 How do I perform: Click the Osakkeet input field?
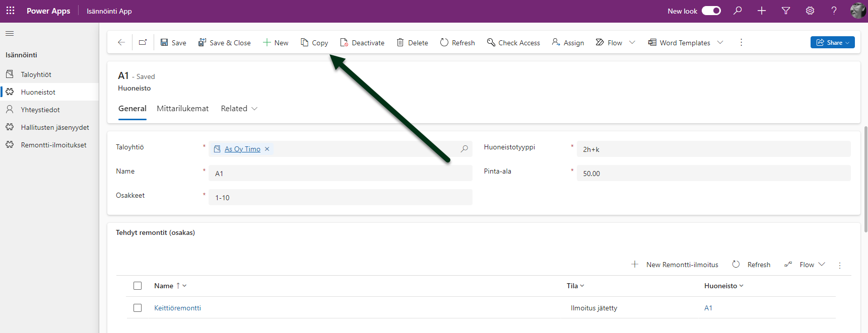pos(340,198)
